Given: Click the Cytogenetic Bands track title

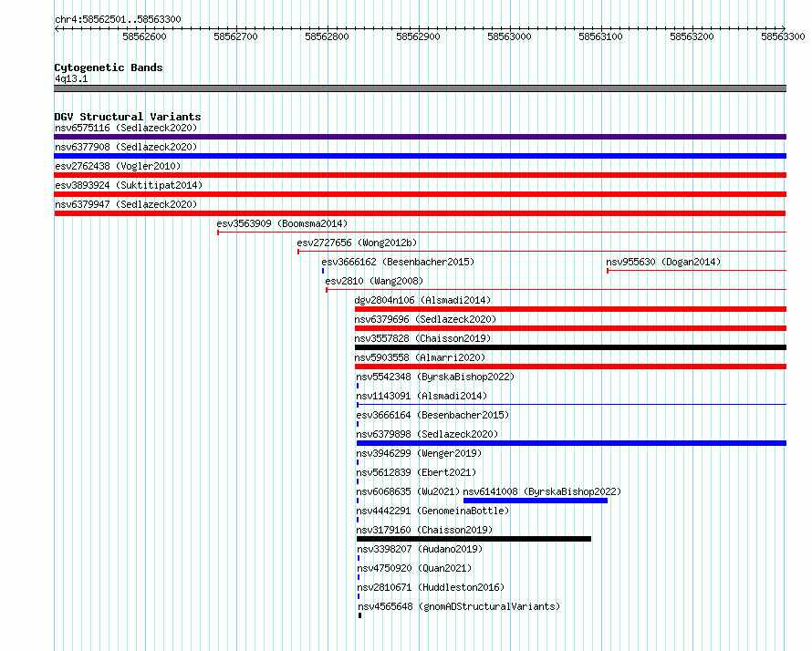Looking at the screenshot, I should point(109,67).
